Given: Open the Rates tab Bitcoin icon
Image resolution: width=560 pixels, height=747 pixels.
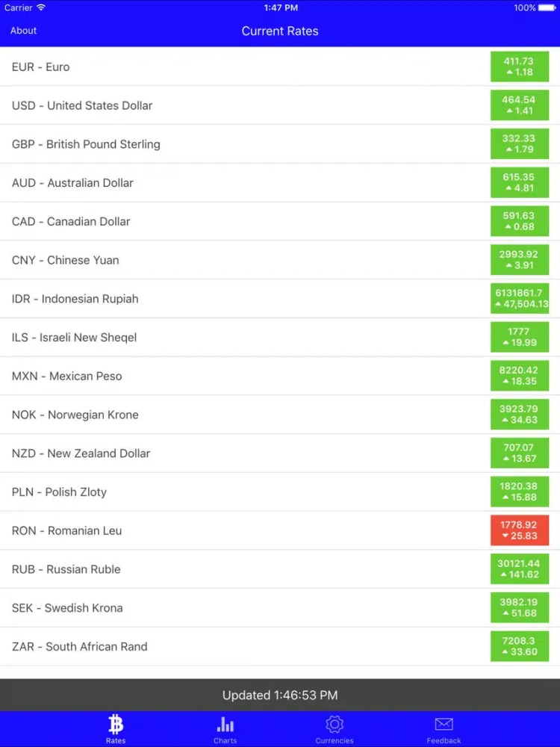Looking at the screenshot, I should pyautogui.click(x=116, y=724).
